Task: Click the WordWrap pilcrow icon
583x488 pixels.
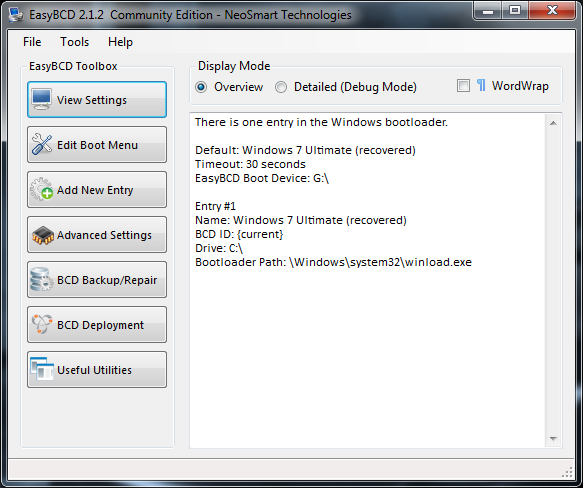Action: tap(481, 86)
